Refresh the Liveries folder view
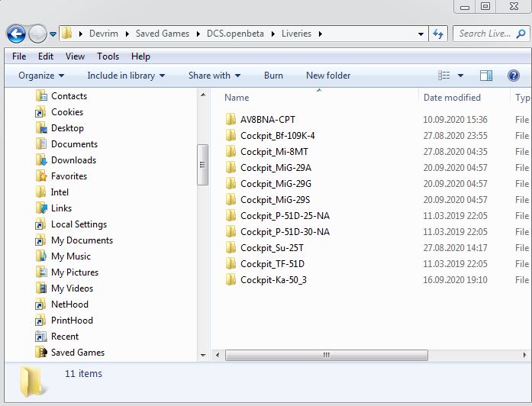Viewport: 532px width, 406px height. [438, 34]
